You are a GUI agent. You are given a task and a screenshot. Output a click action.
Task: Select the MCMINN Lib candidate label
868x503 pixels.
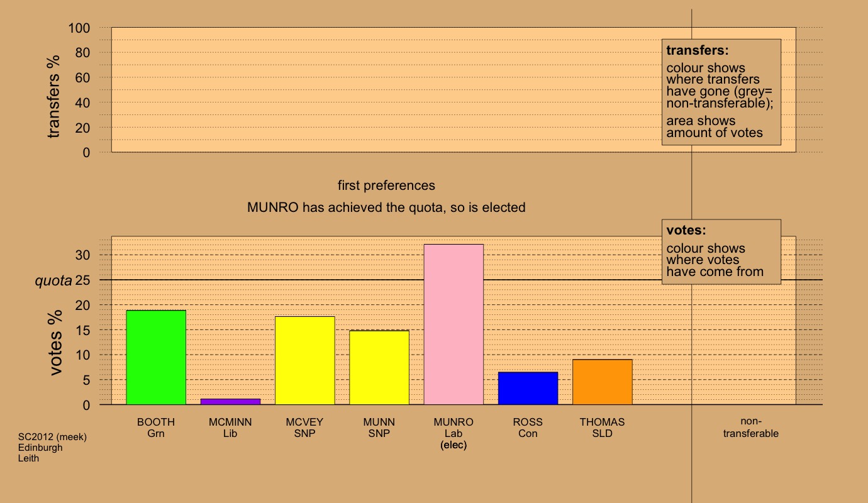pos(230,428)
